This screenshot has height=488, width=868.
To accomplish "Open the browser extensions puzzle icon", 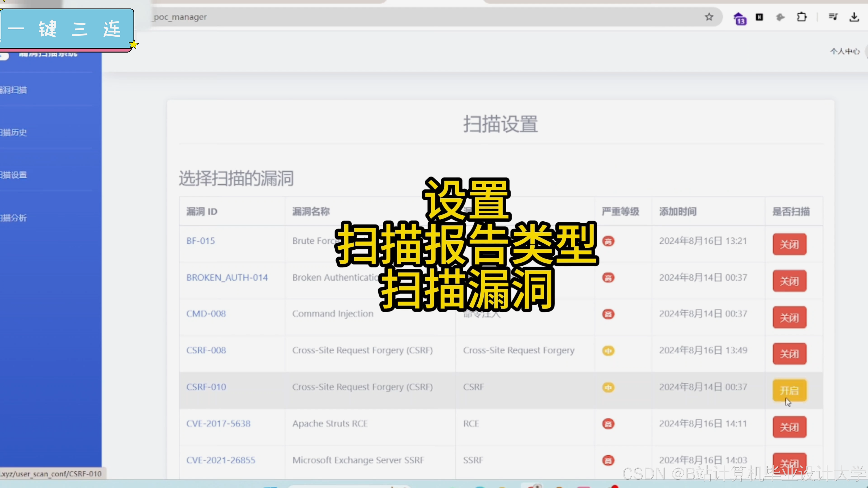I will (802, 17).
